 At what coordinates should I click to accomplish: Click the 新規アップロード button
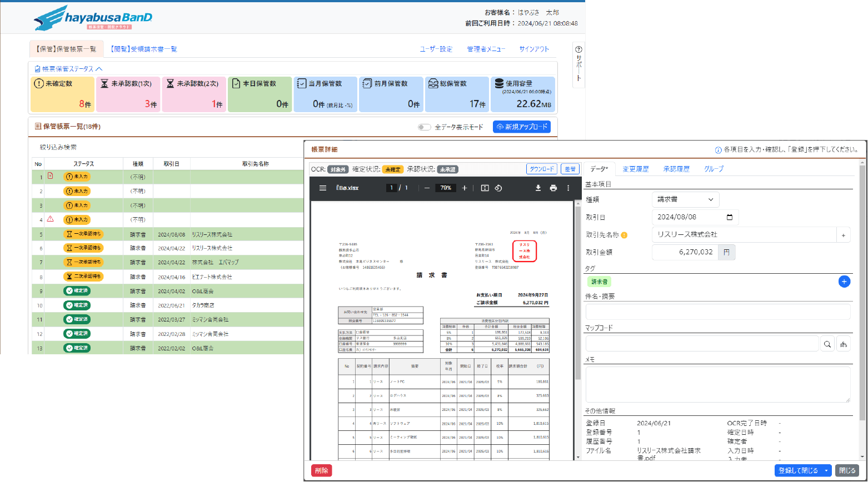(x=521, y=127)
